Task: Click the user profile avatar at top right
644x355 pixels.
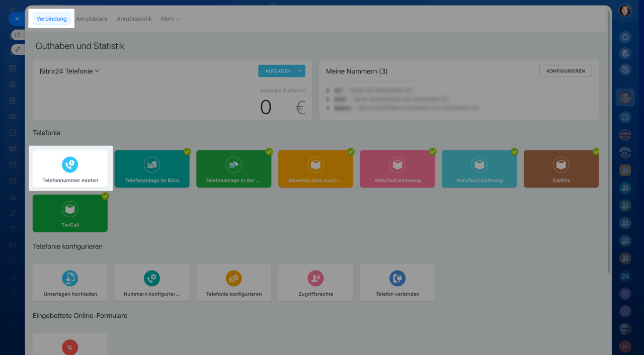Action: [625, 11]
